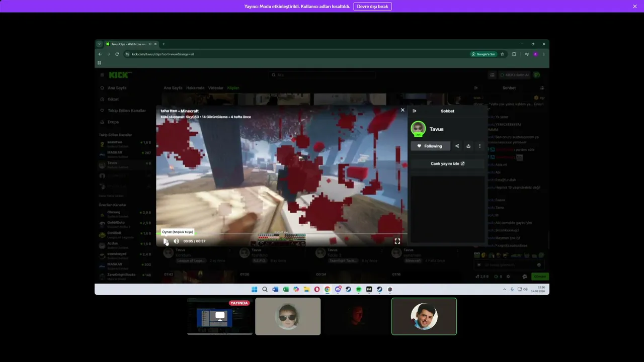
Task: Click the Kick search field
Action: [322, 75]
